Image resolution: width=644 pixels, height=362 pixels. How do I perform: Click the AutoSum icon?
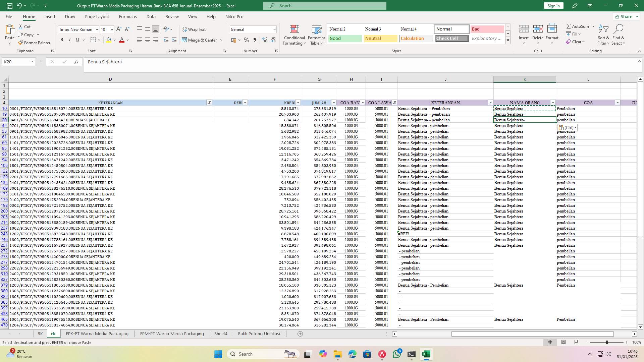pyautogui.click(x=569, y=26)
